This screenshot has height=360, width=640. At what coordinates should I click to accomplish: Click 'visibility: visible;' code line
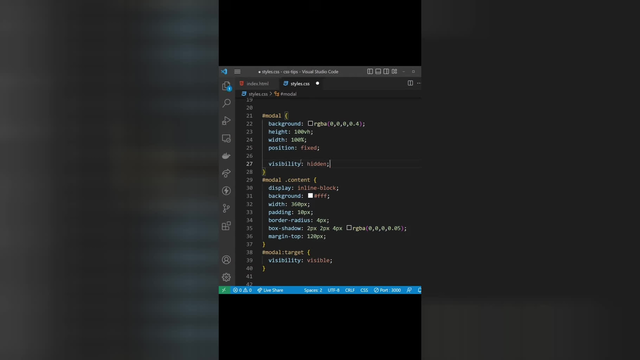(300, 260)
